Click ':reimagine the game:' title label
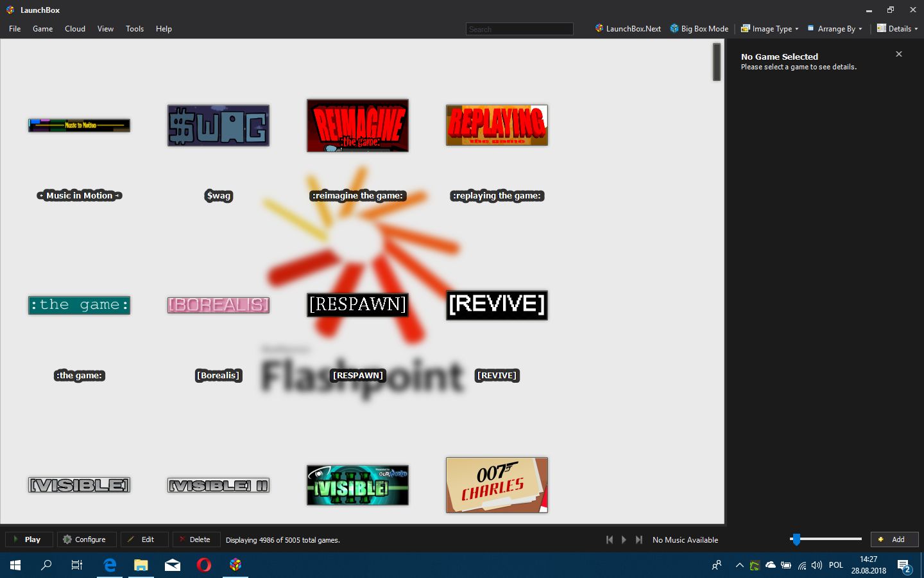The width and height of the screenshot is (924, 578). tap(357, 196)
